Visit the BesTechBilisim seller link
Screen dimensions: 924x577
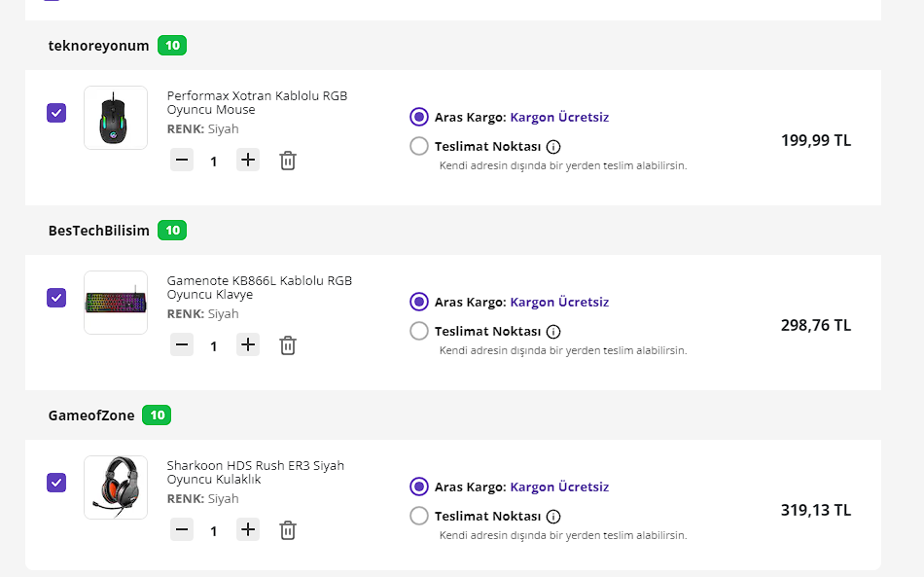98,231
